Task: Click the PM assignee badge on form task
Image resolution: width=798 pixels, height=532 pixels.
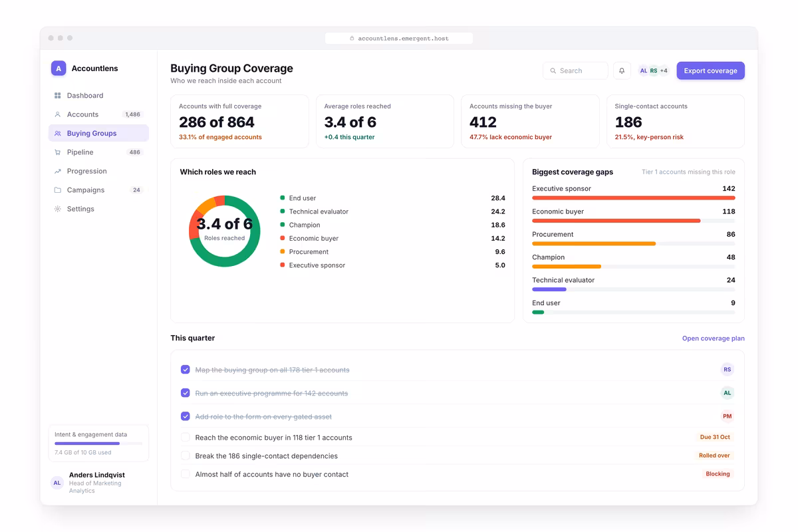Action: [x=727, y=416]
